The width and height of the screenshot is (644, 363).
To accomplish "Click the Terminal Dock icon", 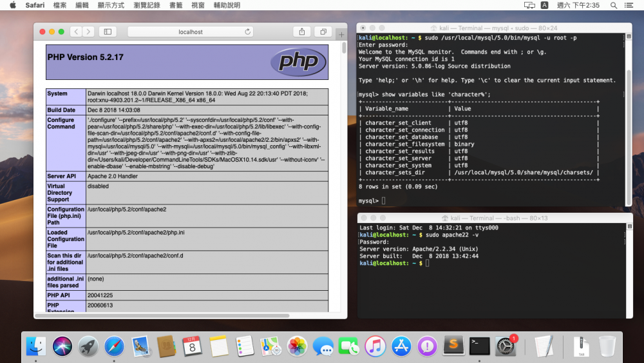I will (479, 346).
